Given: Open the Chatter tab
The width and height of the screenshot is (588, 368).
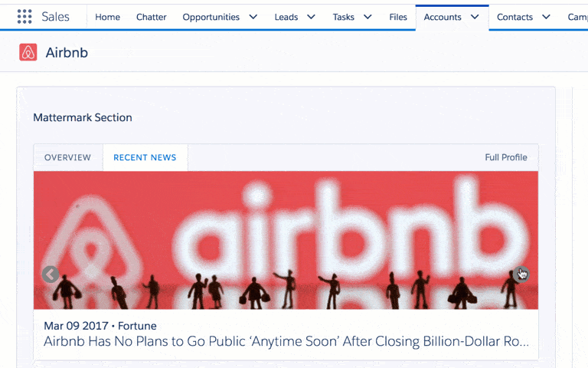Looking at the screenshot, I should tap(151, 17).
